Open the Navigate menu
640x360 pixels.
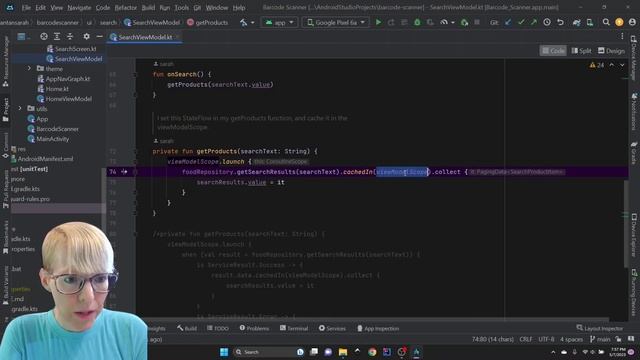79,8
